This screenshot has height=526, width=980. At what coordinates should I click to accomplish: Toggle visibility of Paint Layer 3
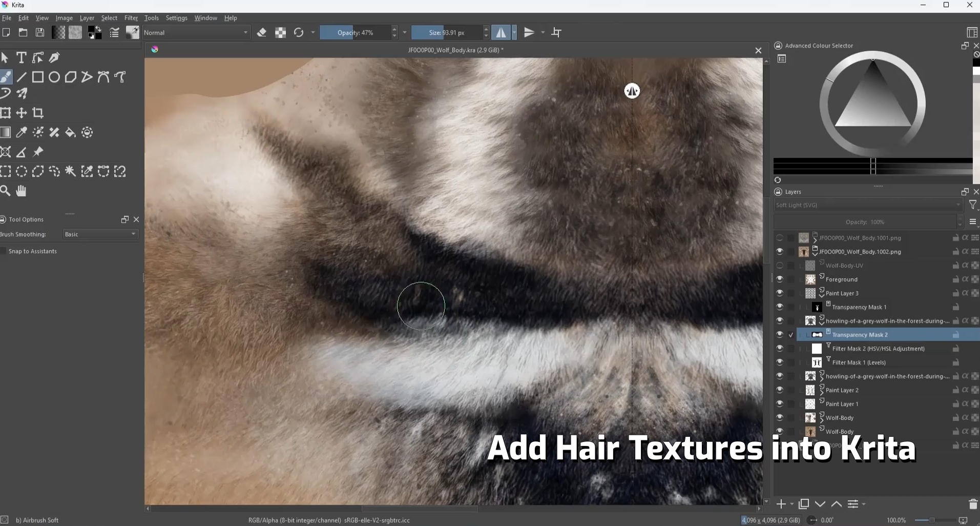pyautogui.click(x=780, y=293)
